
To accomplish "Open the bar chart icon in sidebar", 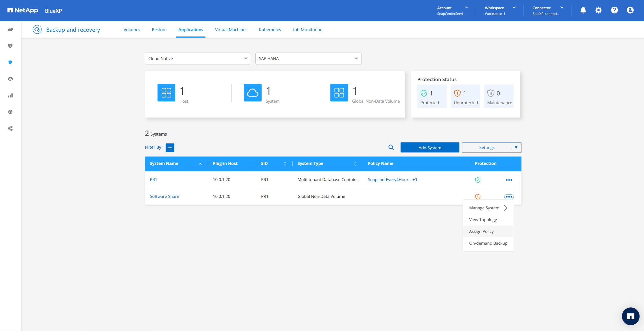I will click(x=10, y=96).
